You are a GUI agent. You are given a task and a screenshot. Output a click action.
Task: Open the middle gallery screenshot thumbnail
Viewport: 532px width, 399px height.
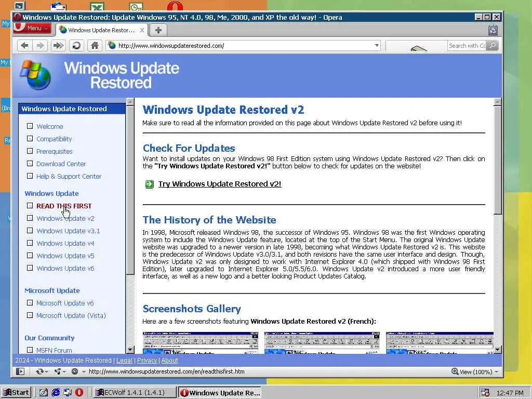point(322,343)
